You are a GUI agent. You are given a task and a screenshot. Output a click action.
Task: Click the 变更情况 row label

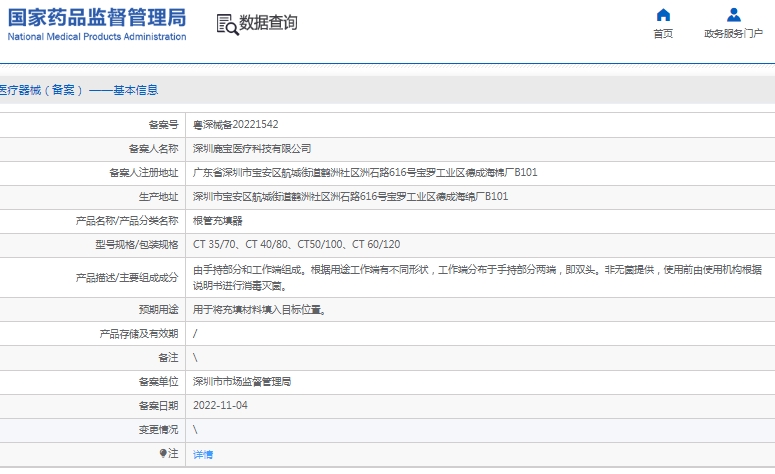159,430
